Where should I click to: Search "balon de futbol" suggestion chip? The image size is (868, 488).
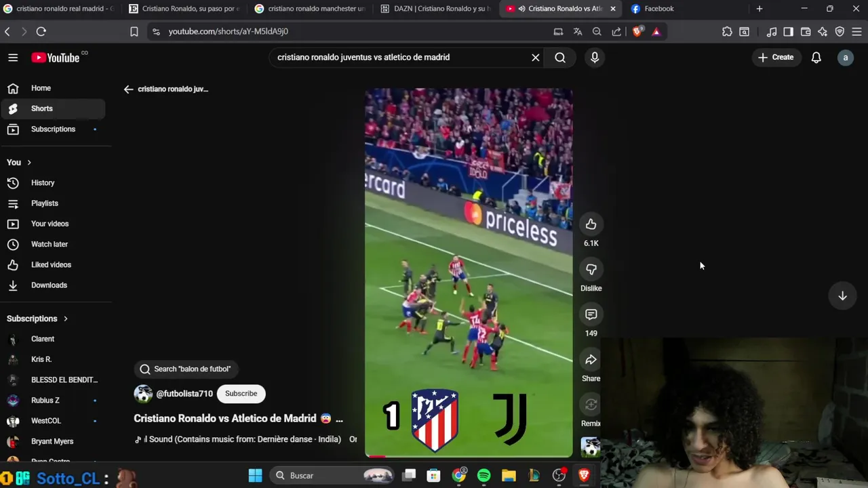186,369
